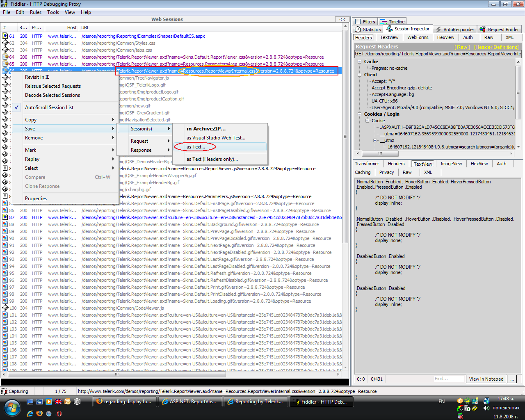Expand the Copy submenu

click(64, 120)
